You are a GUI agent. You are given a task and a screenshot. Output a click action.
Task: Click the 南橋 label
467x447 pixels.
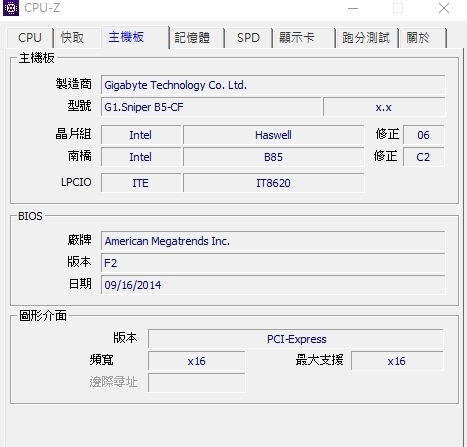(x=79, y=156)
